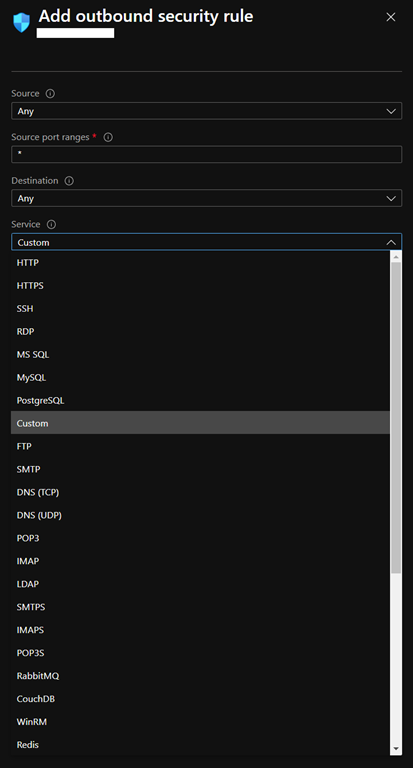Click the service list scrollbar thumb
413x768 pixels.
[396, 417]
